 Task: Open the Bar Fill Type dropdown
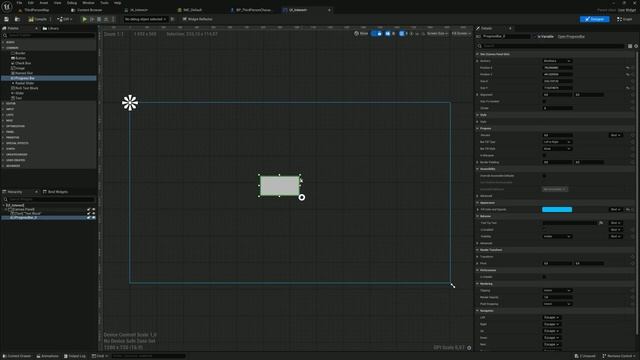tap(557, 142)
